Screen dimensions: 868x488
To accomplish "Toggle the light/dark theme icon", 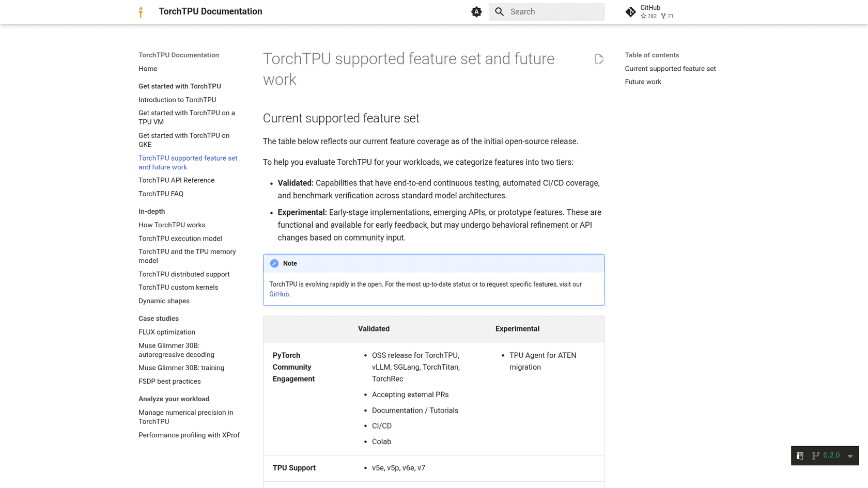I will click(x=476, y=12).
